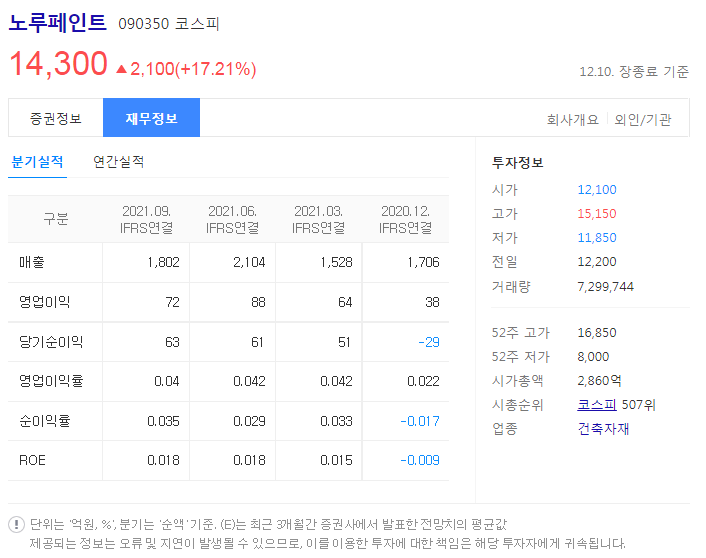Select 52주 고가 value 16,850
Viewport: 706px width, 558px height.
(597, 333)
